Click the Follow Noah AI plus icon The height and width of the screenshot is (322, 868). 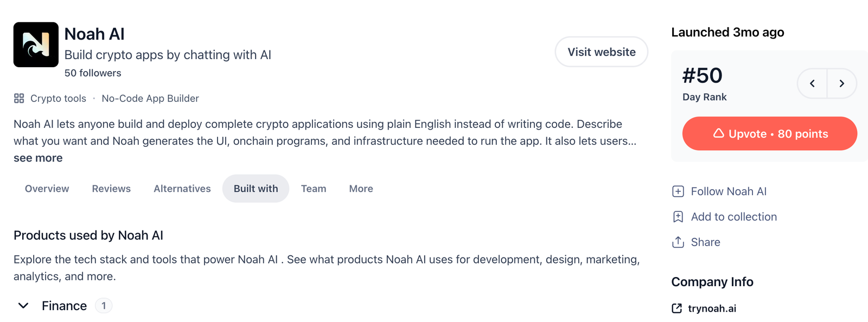pyautogui.click(x=678, y=191)
